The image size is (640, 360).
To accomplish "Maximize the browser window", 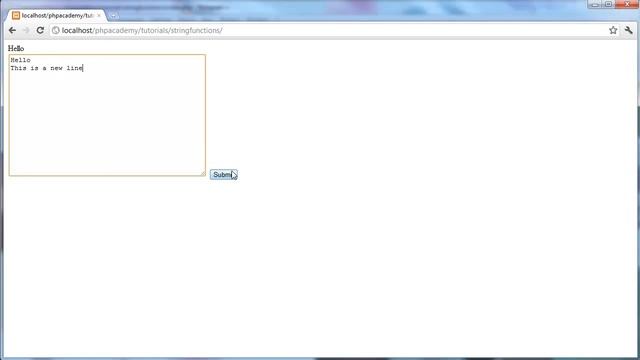I will click(608, 4).
